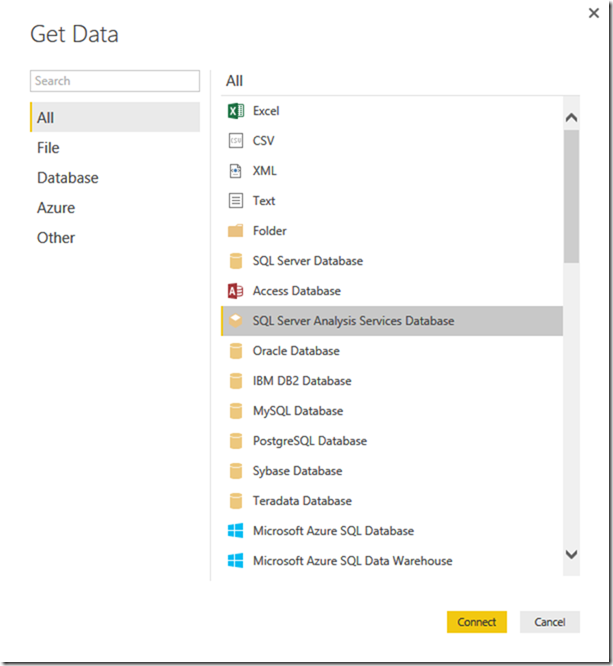The image size is (613, 666).
Task: Click the IBM DB2 Database cylinder icon
Action: point(235,381)
